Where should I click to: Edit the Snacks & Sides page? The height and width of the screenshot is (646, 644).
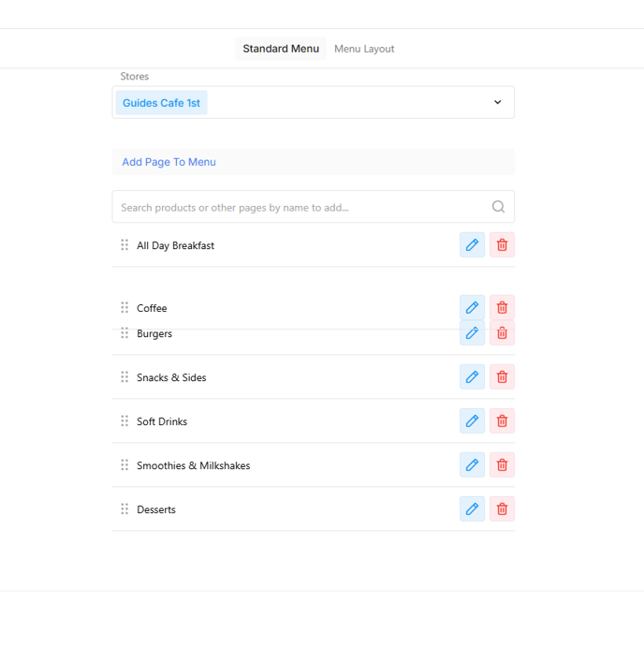472,377
